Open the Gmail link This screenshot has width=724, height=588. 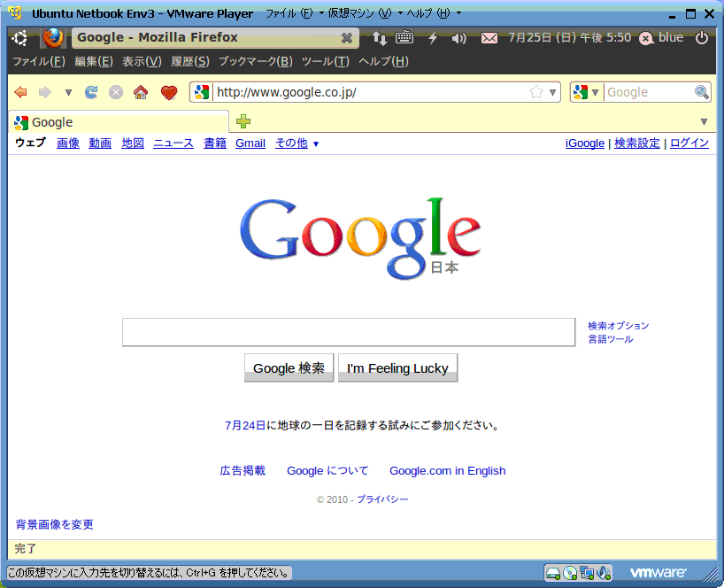[250, 143]
